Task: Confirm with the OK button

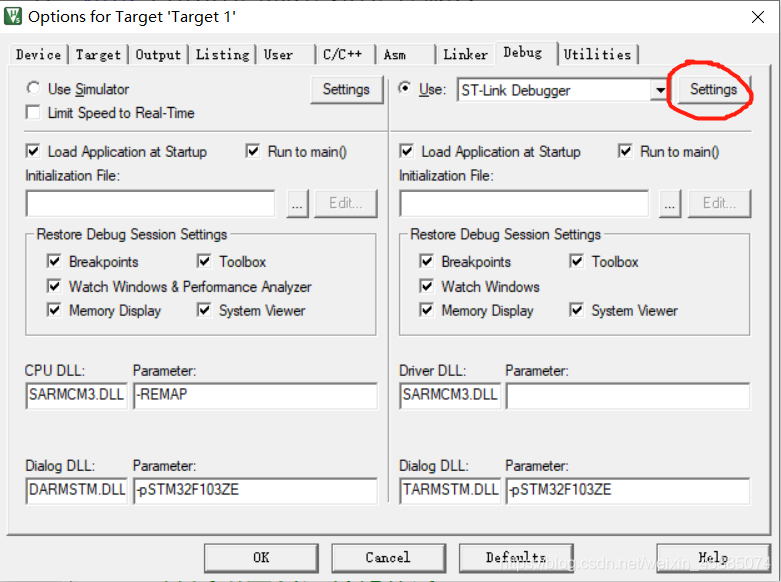Action: (x=261, y=558)
